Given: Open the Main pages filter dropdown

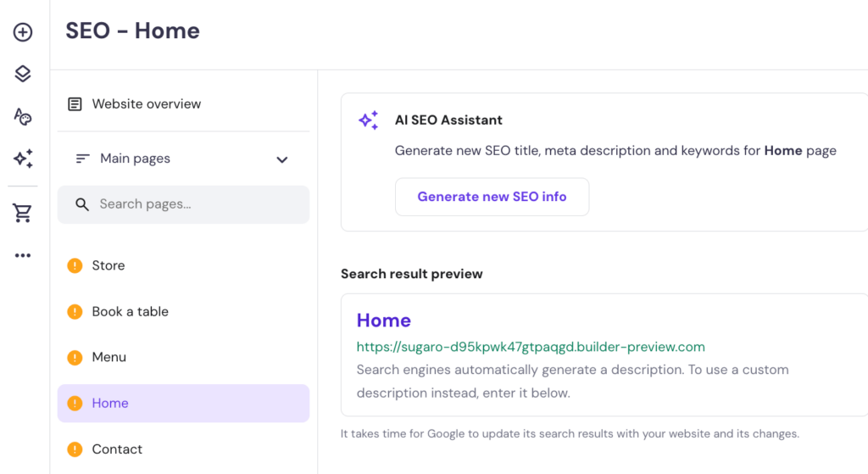Looking at the screenshot, I should coord(135,159).
